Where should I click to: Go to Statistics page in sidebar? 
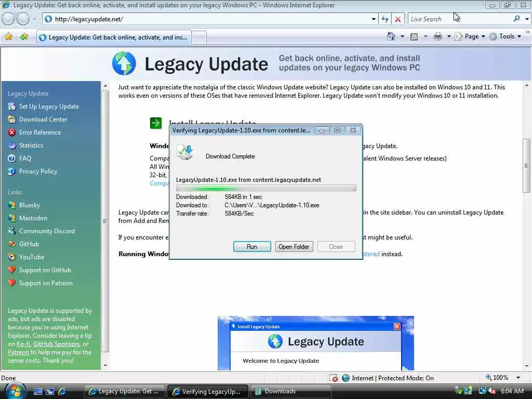pos(31,145)
